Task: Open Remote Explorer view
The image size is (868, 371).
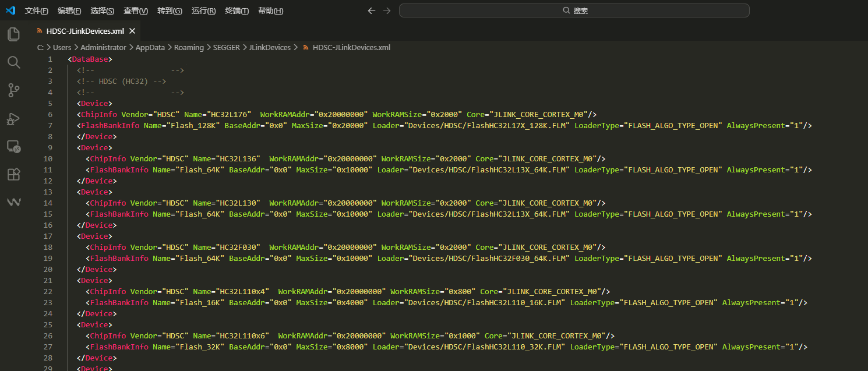Action: 13,147
